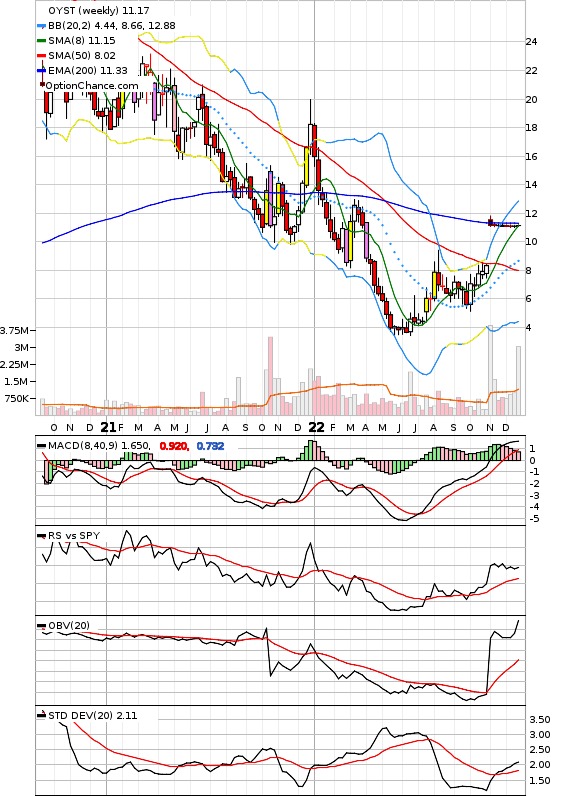This screenshot has width=566, height=796.
Task: Select the bold 22 year marker
Action: coord(316,427)
